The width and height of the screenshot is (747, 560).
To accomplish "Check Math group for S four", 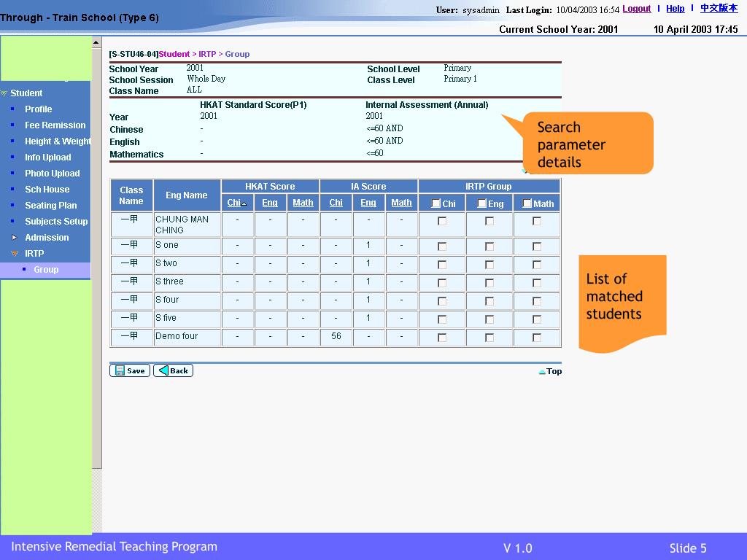I will click(537, 301).
